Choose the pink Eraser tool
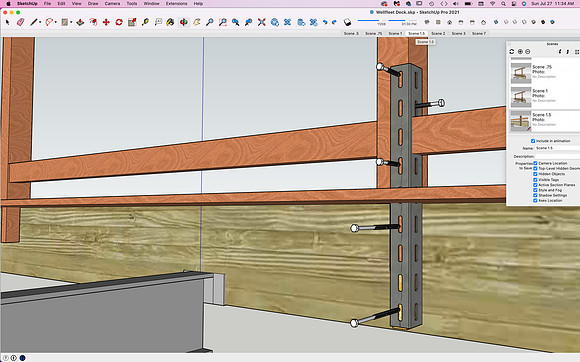Image resolution: width=580 pixels, height=362 pixels. coord(20,23)
